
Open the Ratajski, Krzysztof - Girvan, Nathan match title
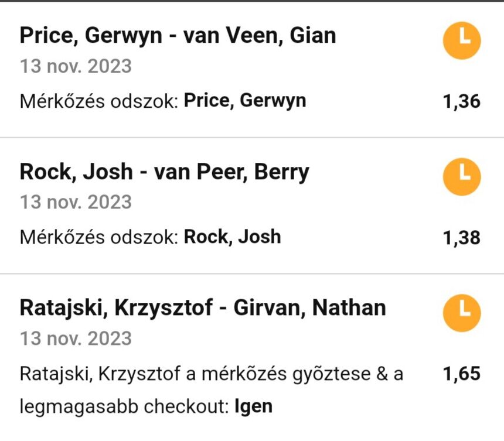(x=203, y=308)
